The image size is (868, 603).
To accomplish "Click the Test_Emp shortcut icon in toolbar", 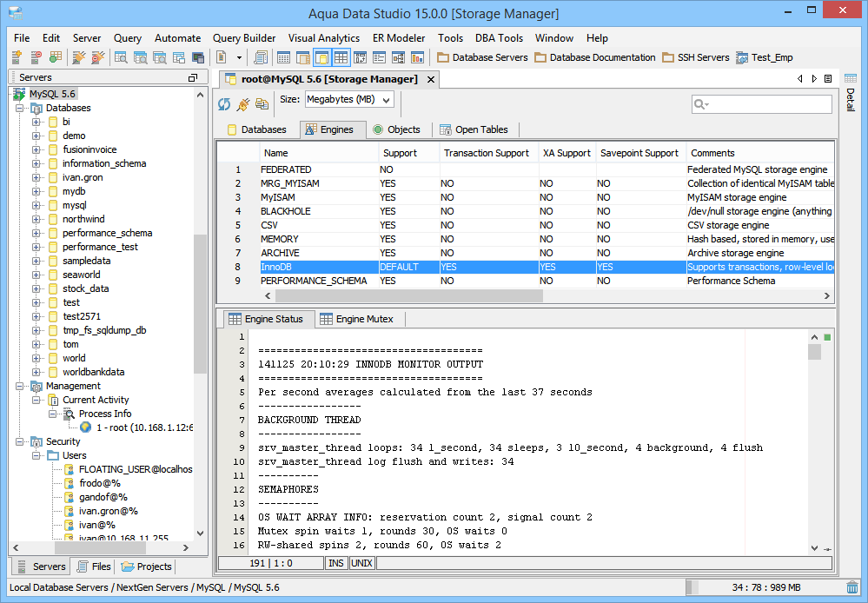I will [743, 57].
